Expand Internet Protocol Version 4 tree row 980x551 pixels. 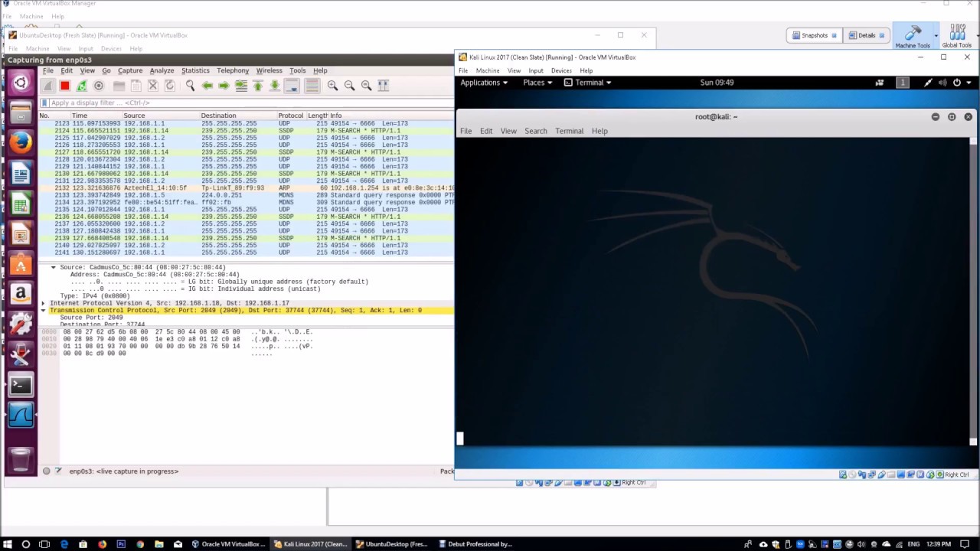(x=44, y=303)
